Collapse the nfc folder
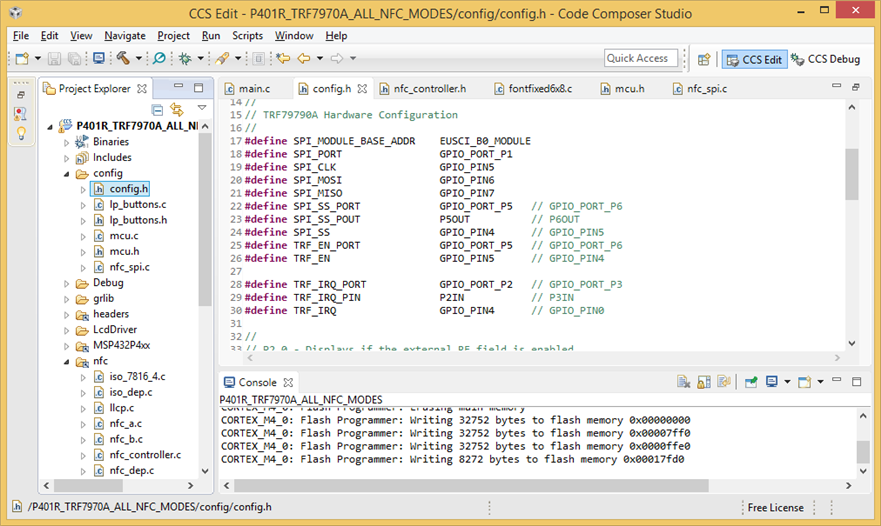 pyautogui.click(x=67, y=361)
